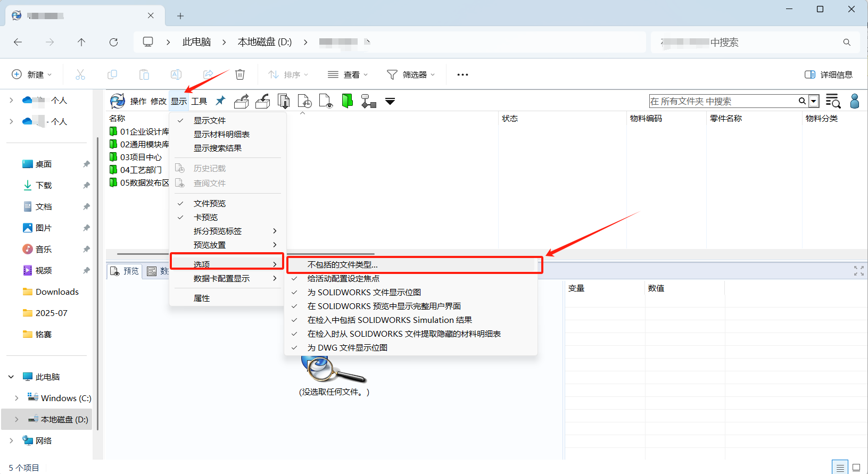
Task: Click the Explorer search magnifier icon
Action: point(847,42)
